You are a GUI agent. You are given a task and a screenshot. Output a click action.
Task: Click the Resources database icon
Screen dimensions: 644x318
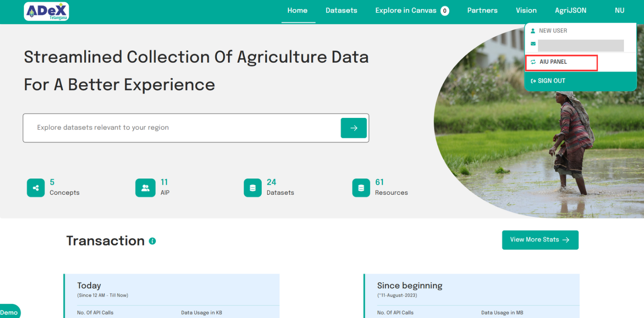point(361,188)
